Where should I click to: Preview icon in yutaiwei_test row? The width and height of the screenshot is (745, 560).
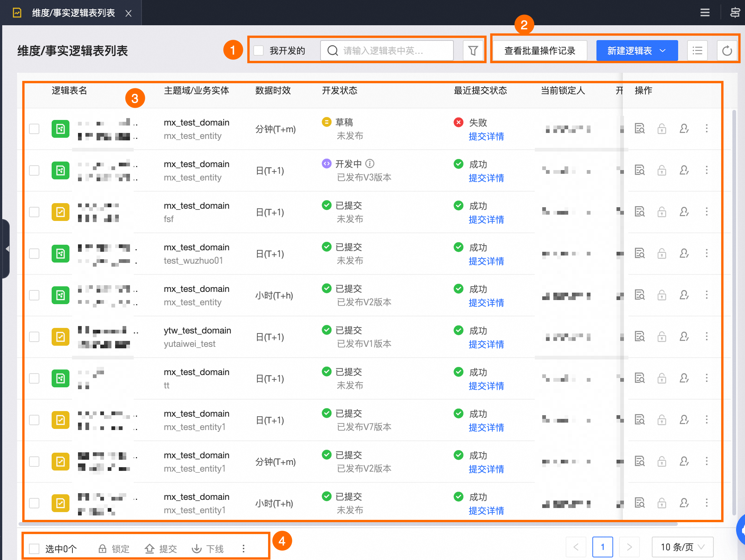[x=640, y=336]
